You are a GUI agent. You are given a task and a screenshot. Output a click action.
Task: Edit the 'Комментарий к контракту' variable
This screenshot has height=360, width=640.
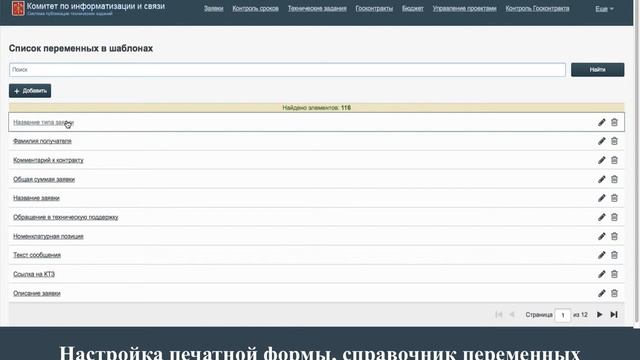602,160
